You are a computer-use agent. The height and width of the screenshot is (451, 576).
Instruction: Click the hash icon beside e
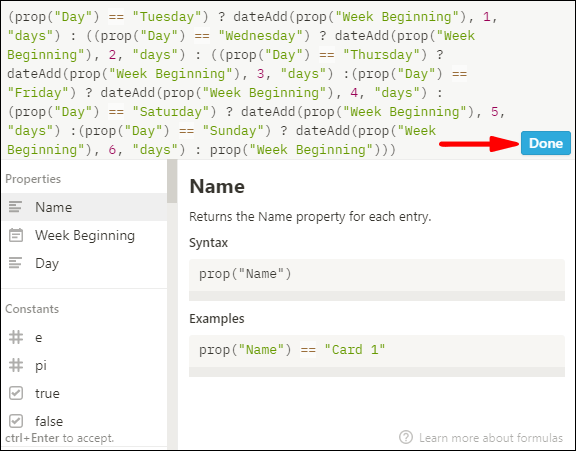(16, 337)
